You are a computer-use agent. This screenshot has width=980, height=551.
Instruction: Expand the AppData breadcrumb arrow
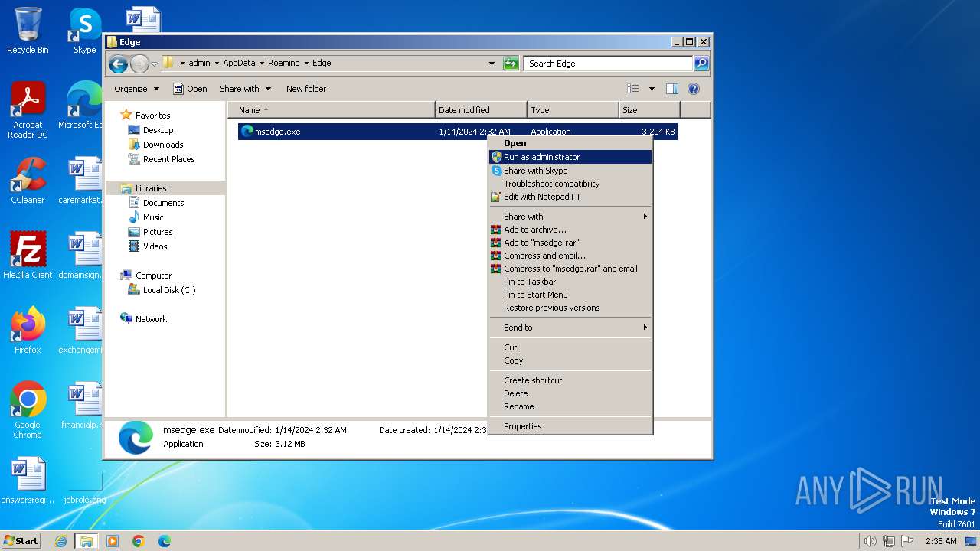[261, 64]
